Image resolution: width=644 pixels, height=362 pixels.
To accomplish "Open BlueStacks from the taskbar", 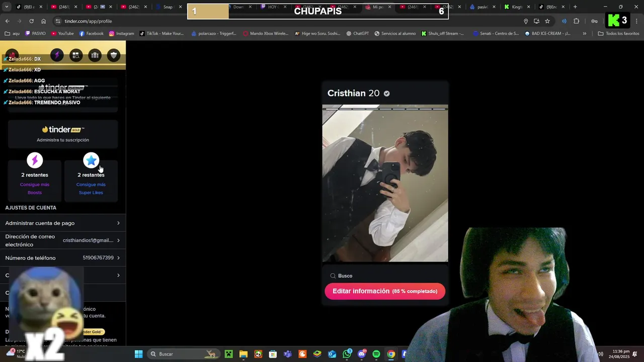I will [x=317, y=354].
